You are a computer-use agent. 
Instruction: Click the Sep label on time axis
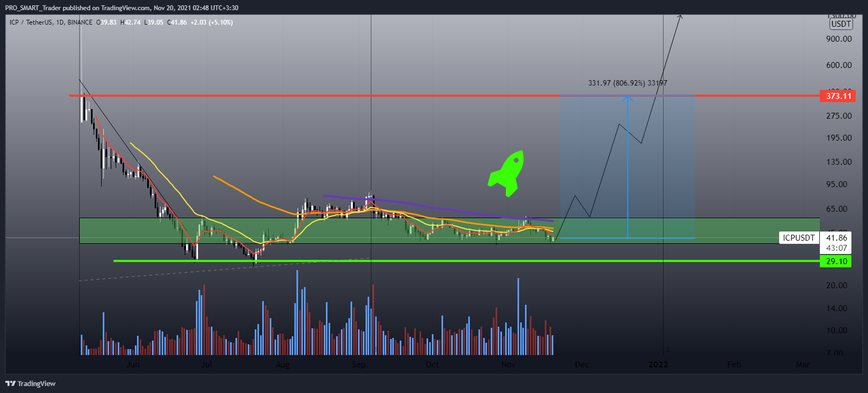(x=359, y=365)
